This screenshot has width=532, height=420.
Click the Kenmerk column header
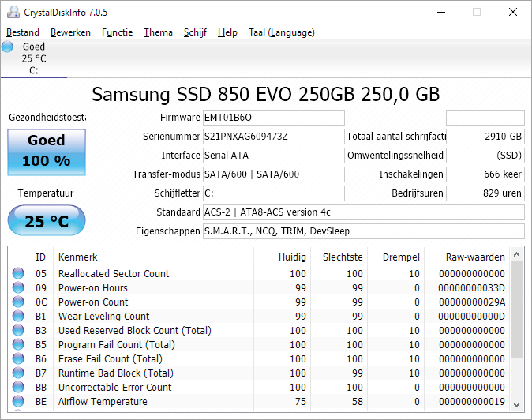pyautogui.click(x=153, y=257)
